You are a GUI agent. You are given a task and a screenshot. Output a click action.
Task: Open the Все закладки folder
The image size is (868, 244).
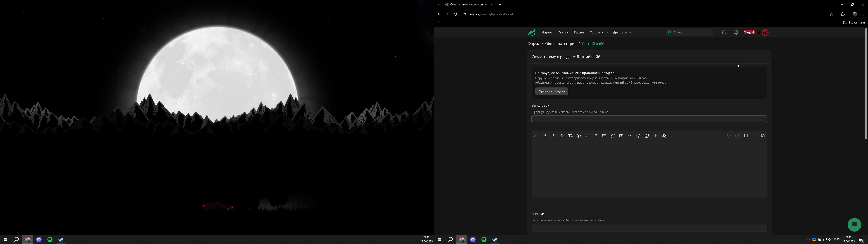(x=854, y=23)
